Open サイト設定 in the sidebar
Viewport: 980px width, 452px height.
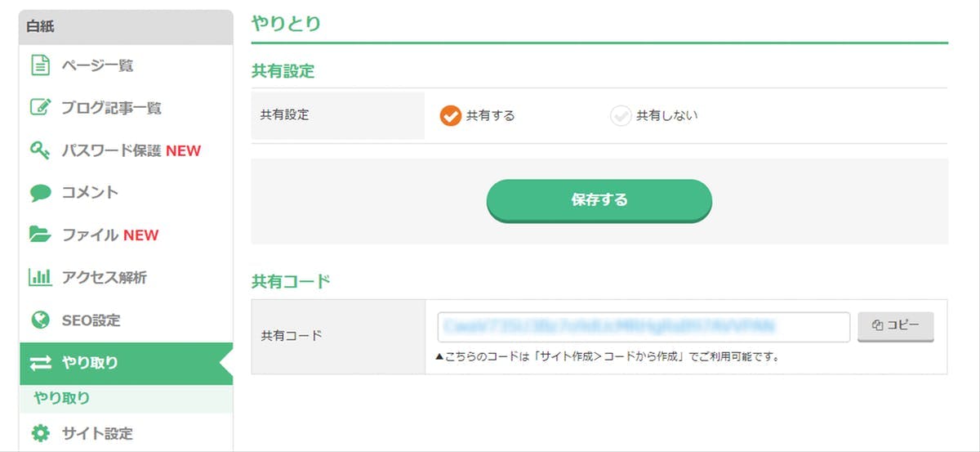(x=97, y=433)
